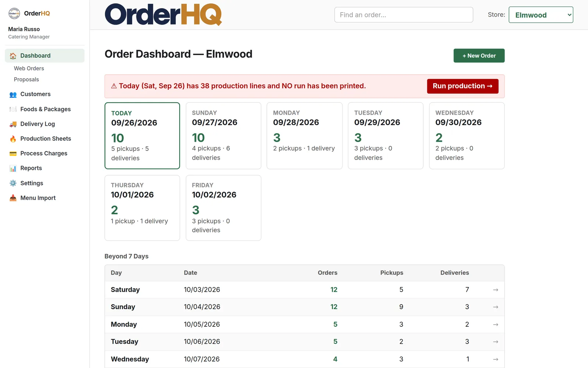Click the large OrderHQ header logo
This screenshot has height=368, width=588.
click(163, 15)
